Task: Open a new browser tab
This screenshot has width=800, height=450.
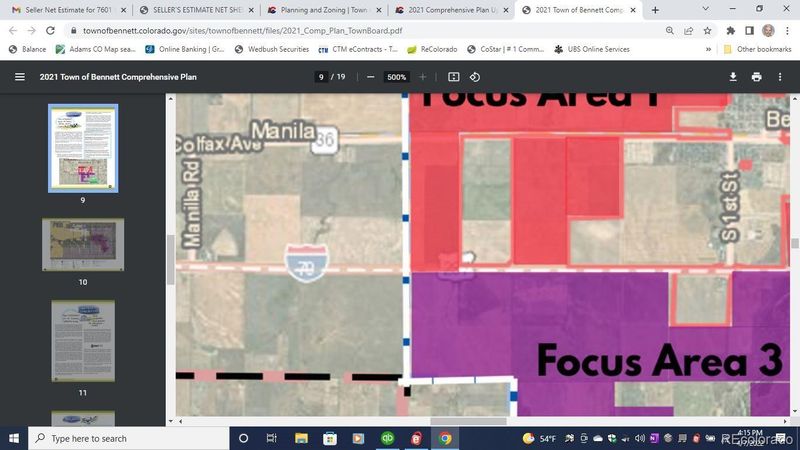Action: [655, 10]
